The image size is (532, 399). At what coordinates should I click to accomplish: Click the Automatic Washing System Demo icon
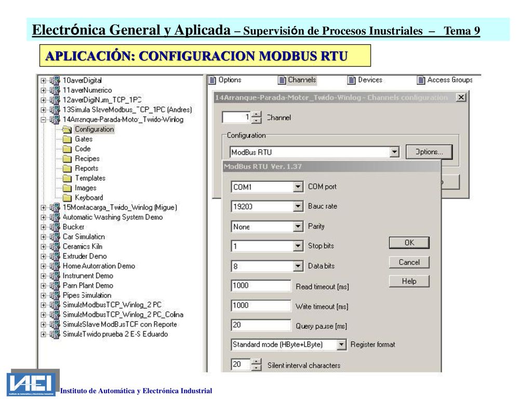55,218
